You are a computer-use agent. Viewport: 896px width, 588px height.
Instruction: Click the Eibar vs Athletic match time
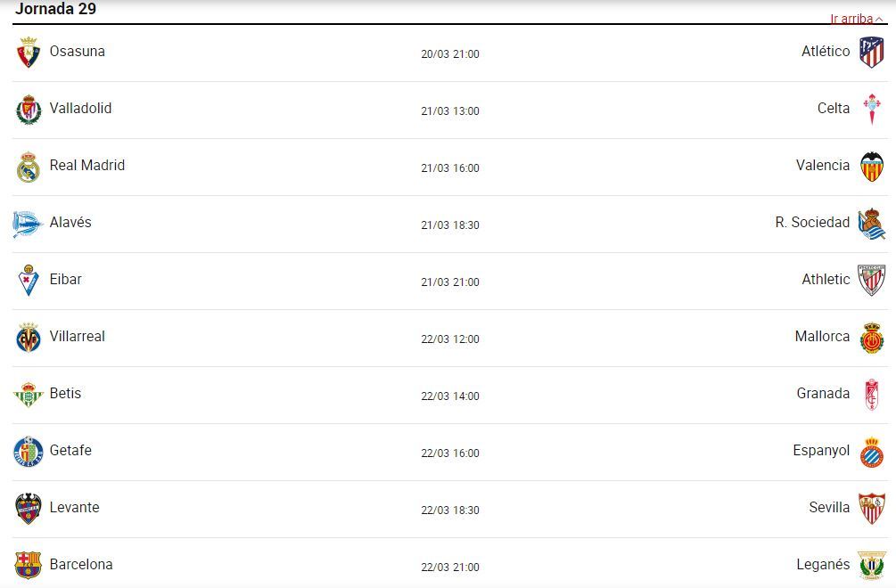point(450,282)
